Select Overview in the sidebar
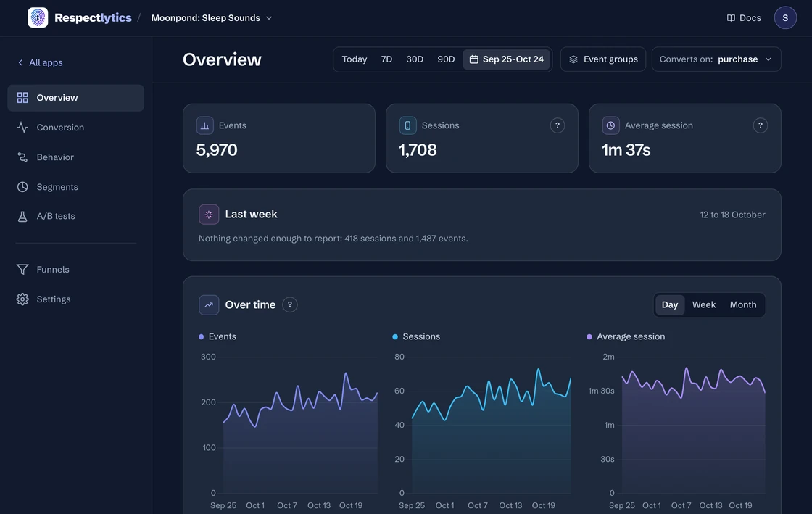Image resolution: width=812 pixels, height=514 pixels. 75,98
